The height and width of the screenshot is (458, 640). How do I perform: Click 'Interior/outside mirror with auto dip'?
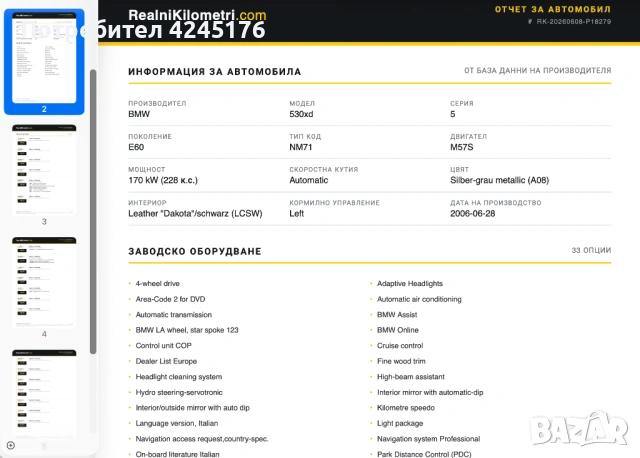coord(193,408)
